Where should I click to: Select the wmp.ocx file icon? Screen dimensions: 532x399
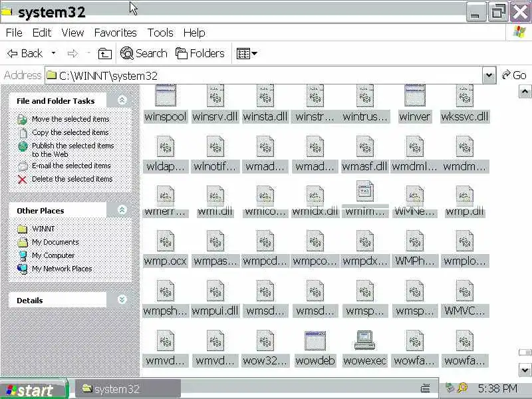pos(166,241)
